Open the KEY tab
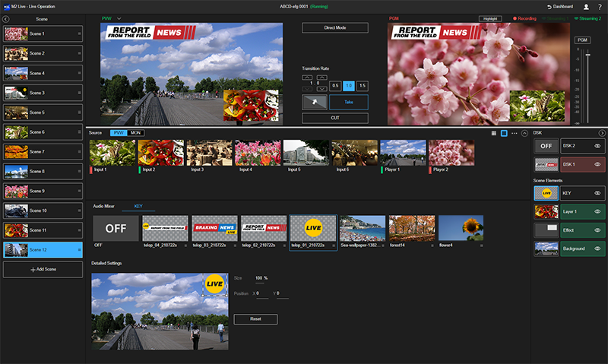Screen dimensions: 608x364 click(138, 206)
